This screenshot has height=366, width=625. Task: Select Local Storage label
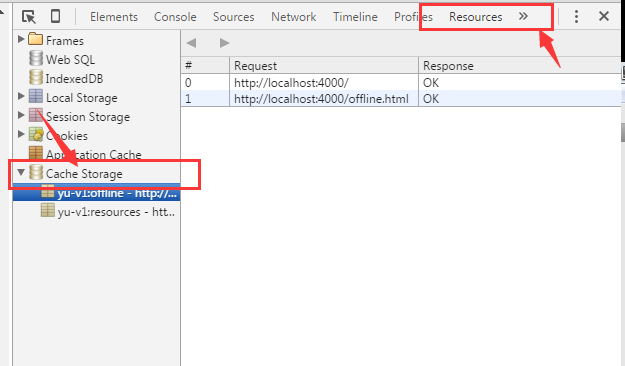point(82,98)
